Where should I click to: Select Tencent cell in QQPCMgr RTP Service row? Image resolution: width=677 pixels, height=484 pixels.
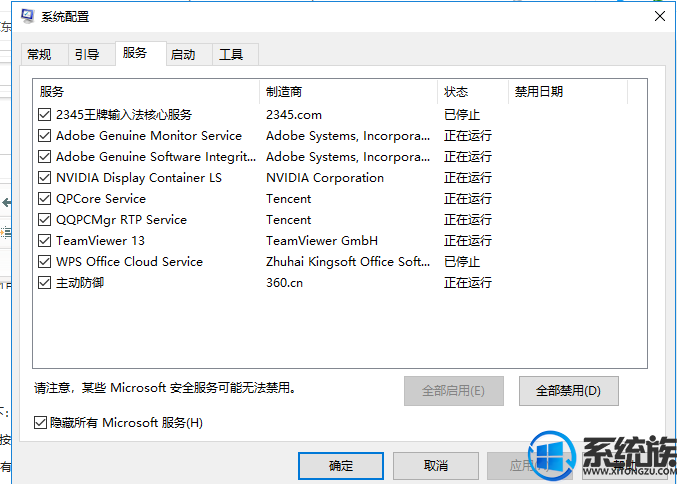pyautogui.click(x=288, y=220)
